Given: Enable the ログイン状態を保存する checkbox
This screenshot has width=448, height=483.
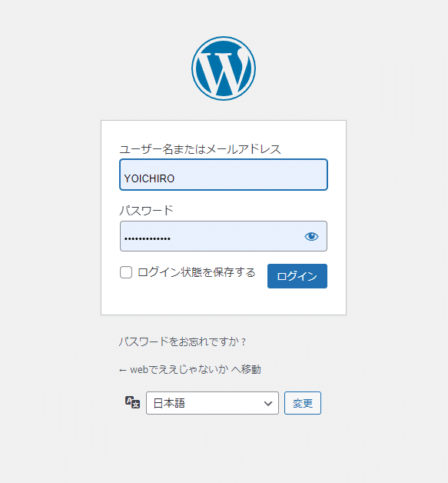Looking at the screenshot, I should point(126,272).
